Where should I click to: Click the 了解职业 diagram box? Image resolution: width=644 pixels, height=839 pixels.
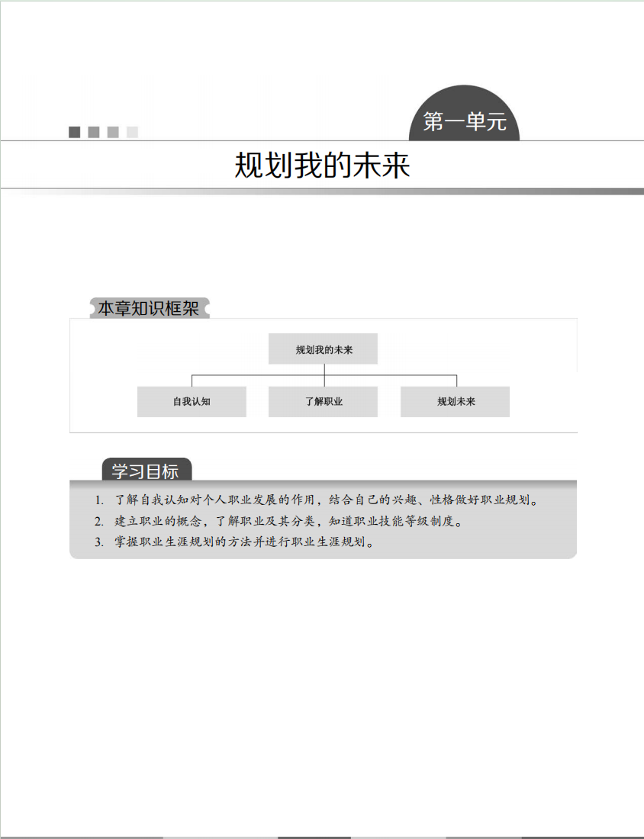point(323,401)
